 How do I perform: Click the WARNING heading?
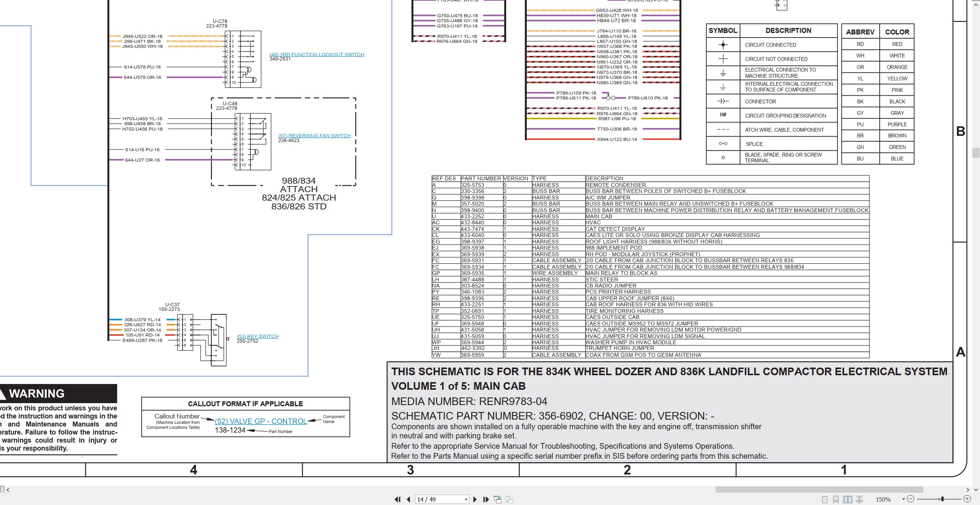point(37,394)
